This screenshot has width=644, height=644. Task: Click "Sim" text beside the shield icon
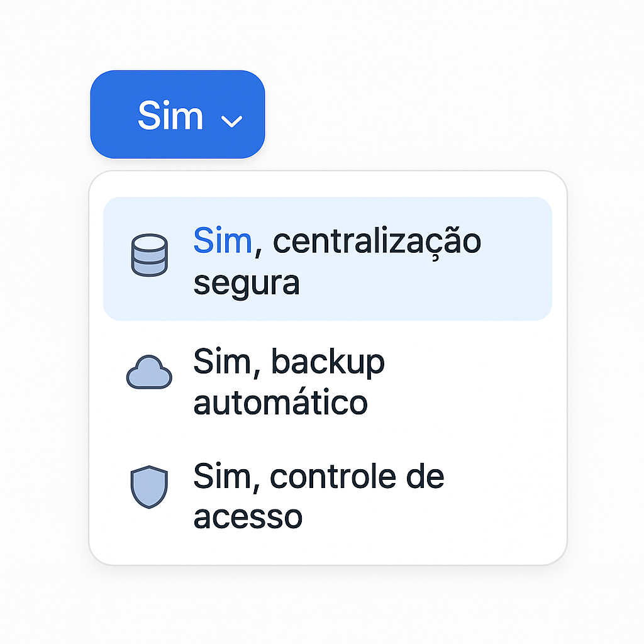(222, 477)
